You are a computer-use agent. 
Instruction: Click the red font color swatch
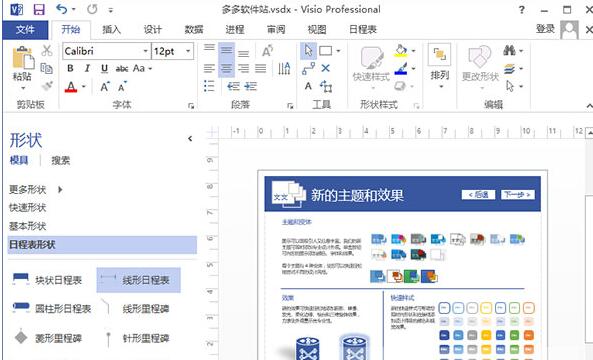[71, 87]
